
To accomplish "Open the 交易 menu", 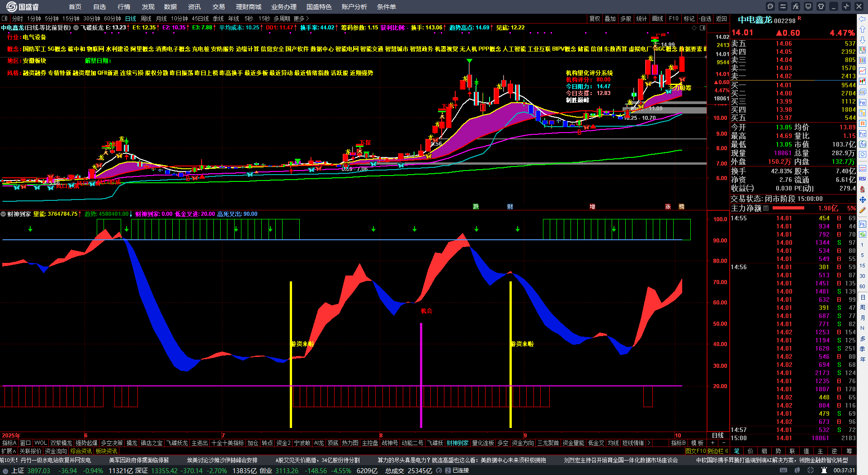I will 219,7.
